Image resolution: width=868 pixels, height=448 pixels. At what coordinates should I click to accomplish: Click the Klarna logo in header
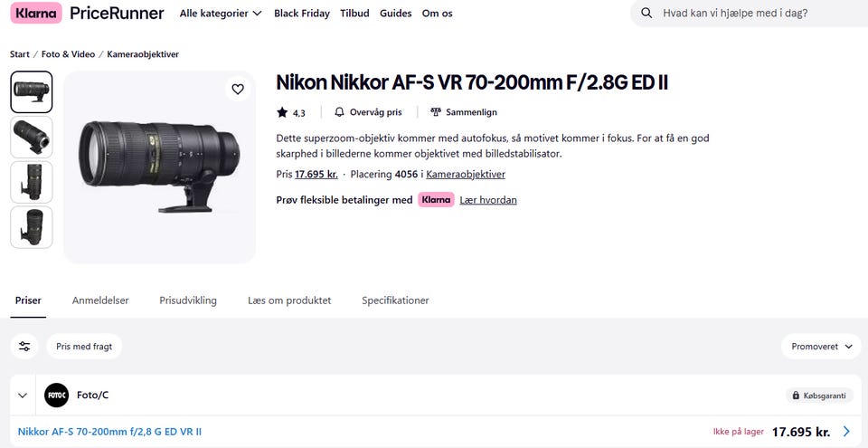coord(38,14)
